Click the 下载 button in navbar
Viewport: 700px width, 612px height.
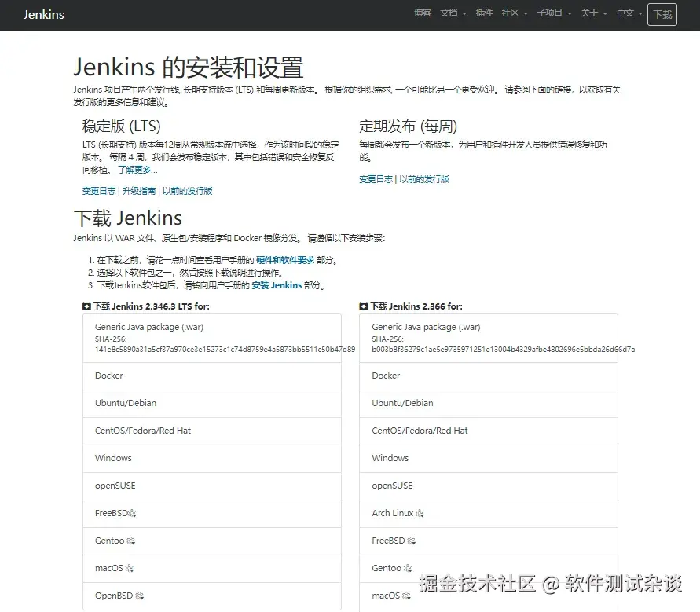click(x=662, y=14)
